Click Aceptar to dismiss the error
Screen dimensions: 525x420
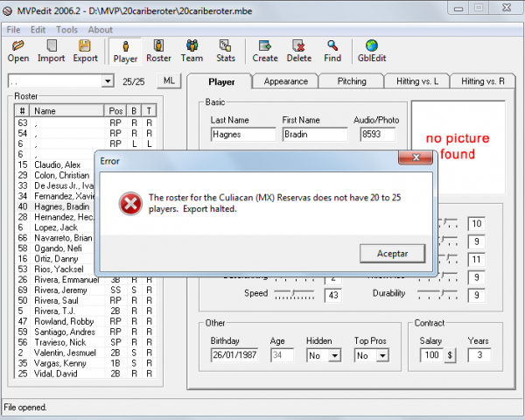tap(392, 252)
